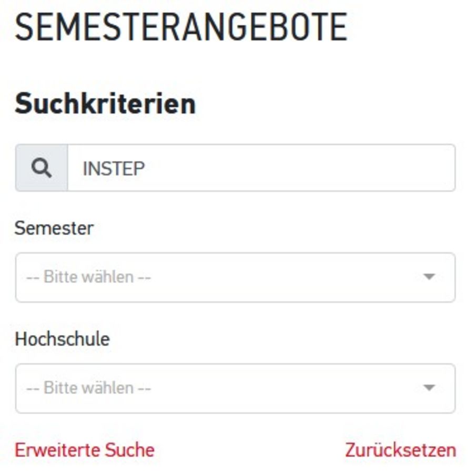The height and width of the screenshot is (473, 476).
Task: Reset filters via the Zurücksetzen link
Action: tap(400, 450)
